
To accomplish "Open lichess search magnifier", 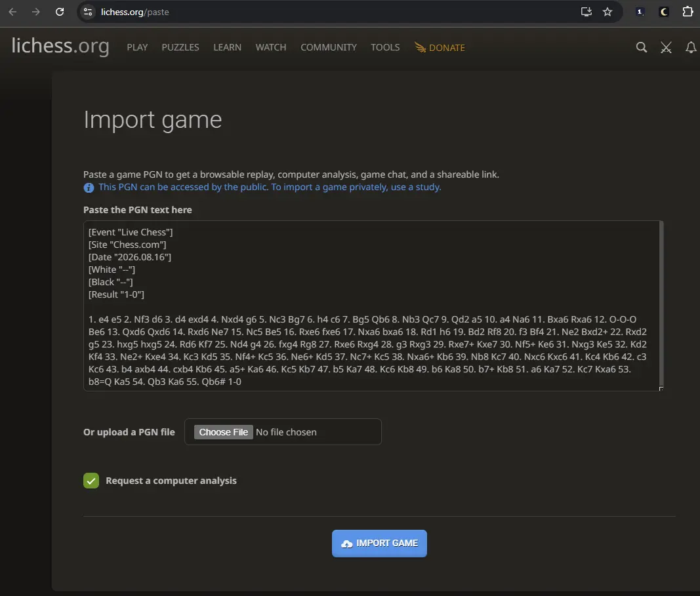I will coord(642,47).
